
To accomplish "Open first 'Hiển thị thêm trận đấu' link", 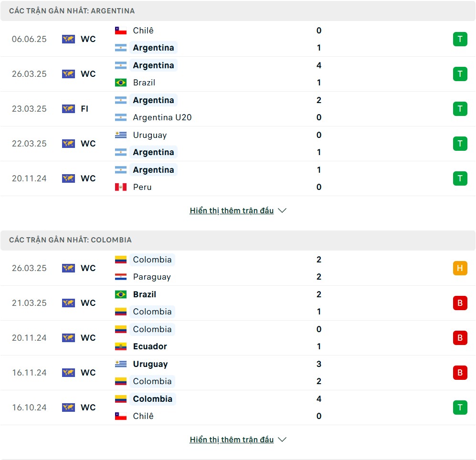I will point(232,210).
